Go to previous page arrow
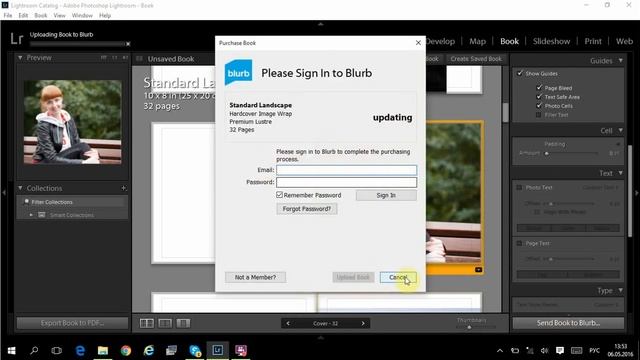Image resolution: width=640 pixels, height=360 pixels. 288,323
